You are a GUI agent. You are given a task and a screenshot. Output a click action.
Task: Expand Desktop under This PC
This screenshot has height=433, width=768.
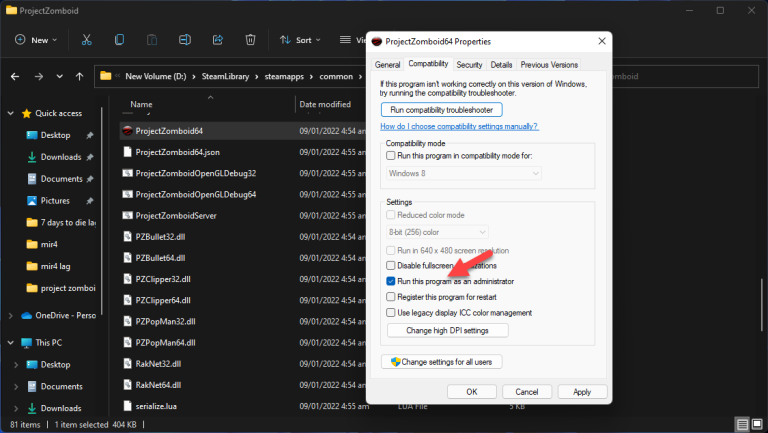(x=16, y=365)
